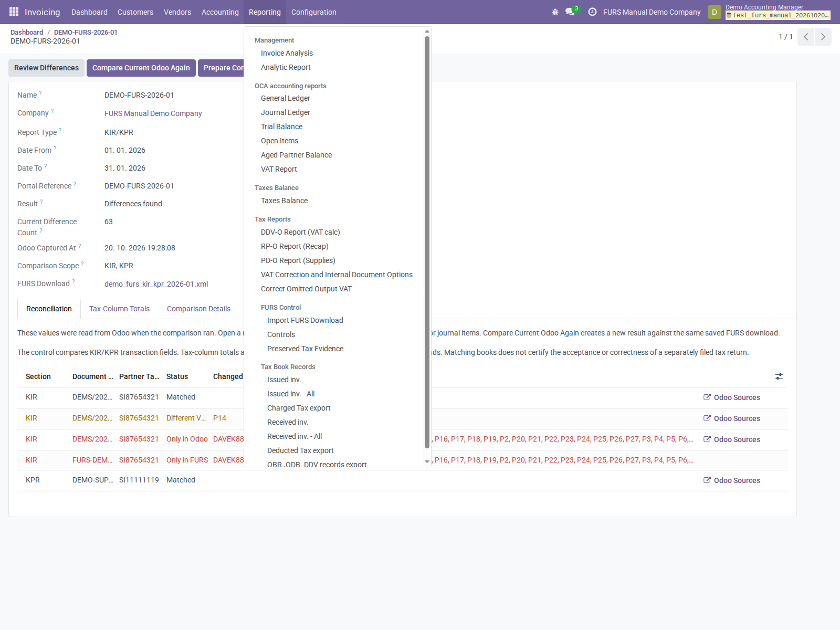Open DEMO-FURS-2026-01 breadcrumb link
Screen dimensions: 840x630
tap(86, 32)
